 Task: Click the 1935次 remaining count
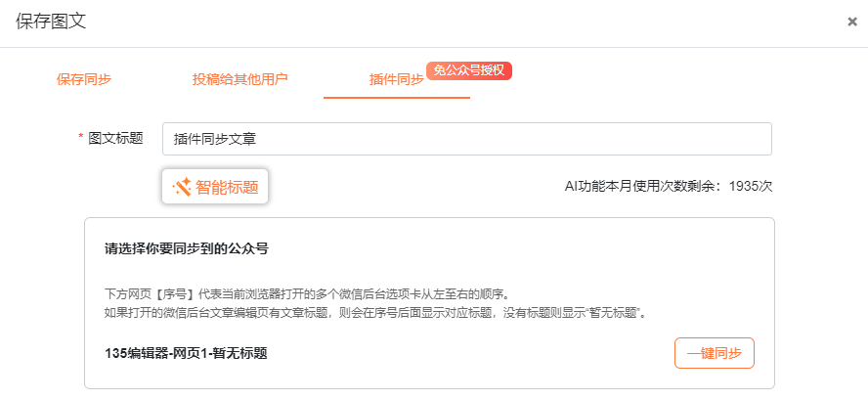click(x=751, y=186)
